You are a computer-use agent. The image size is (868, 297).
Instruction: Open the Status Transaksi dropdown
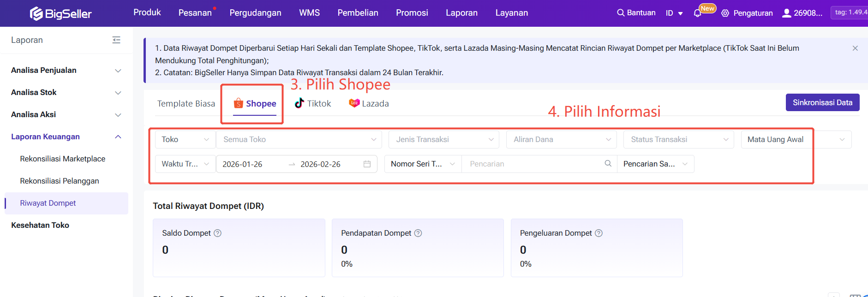[x=678, y=140]
